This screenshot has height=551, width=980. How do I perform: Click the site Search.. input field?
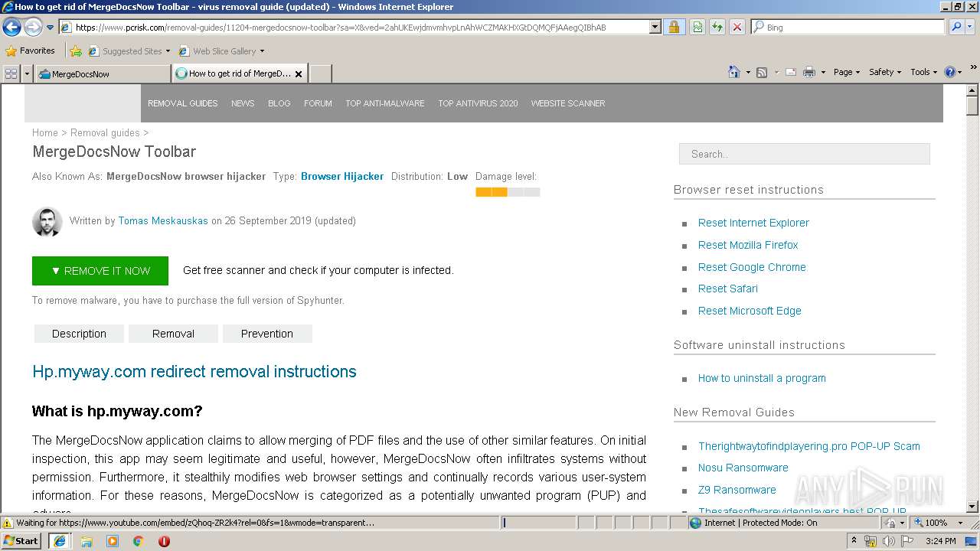click(805, 154)
